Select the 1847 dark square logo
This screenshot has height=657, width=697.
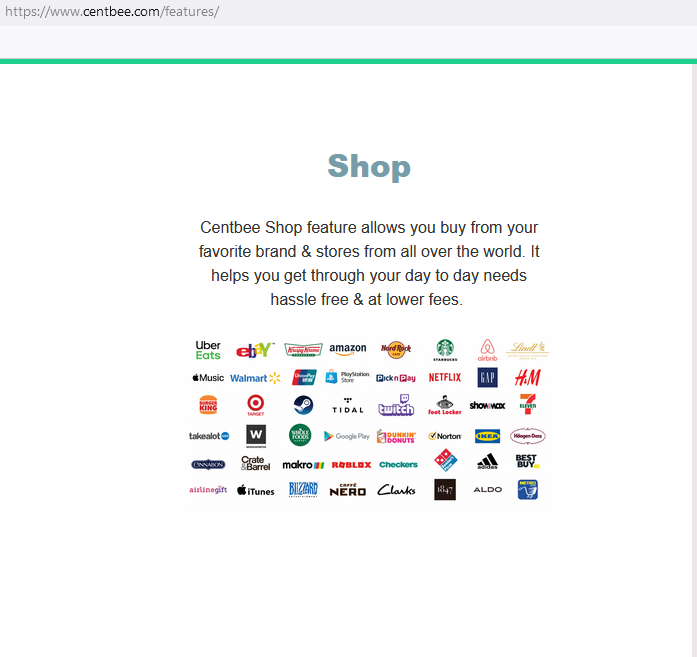point(445,489)
